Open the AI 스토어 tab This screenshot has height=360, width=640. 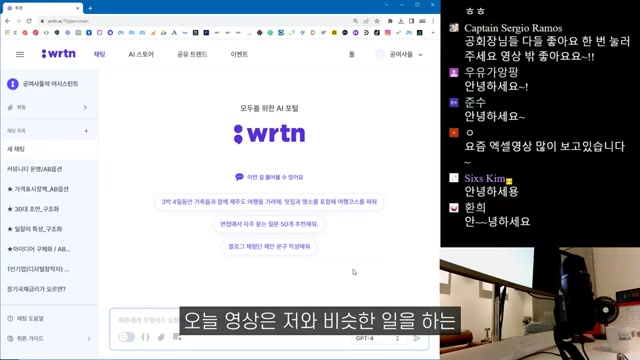pos(141,54)
